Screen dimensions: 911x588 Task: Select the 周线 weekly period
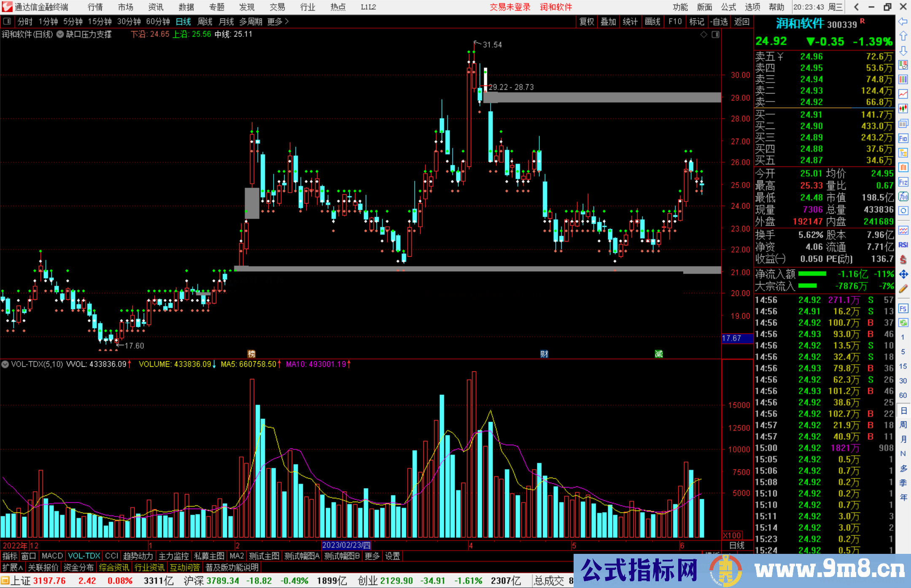(x=205, y=21)
